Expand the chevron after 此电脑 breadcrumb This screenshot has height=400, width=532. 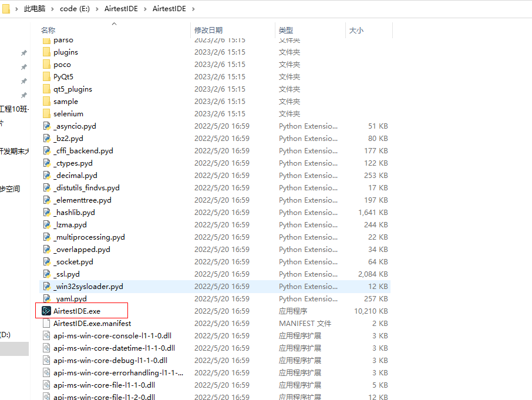tap(52, 9)
